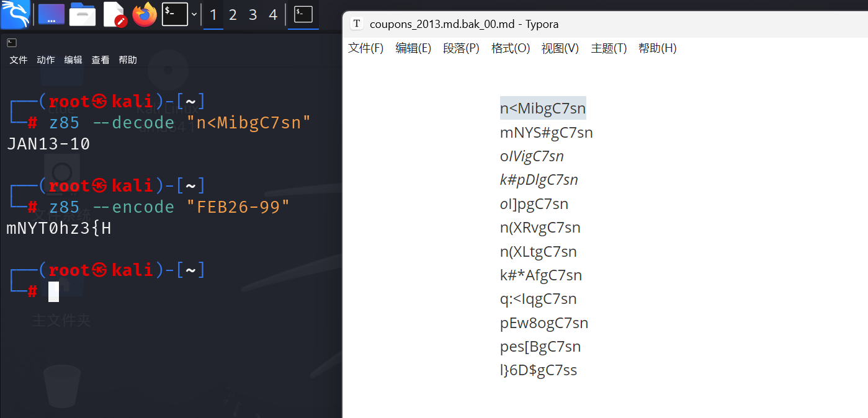Open Typora 段落(P) menu
Image resolution: width=868 pixels, height=418 pixels.
coord(461,48)
